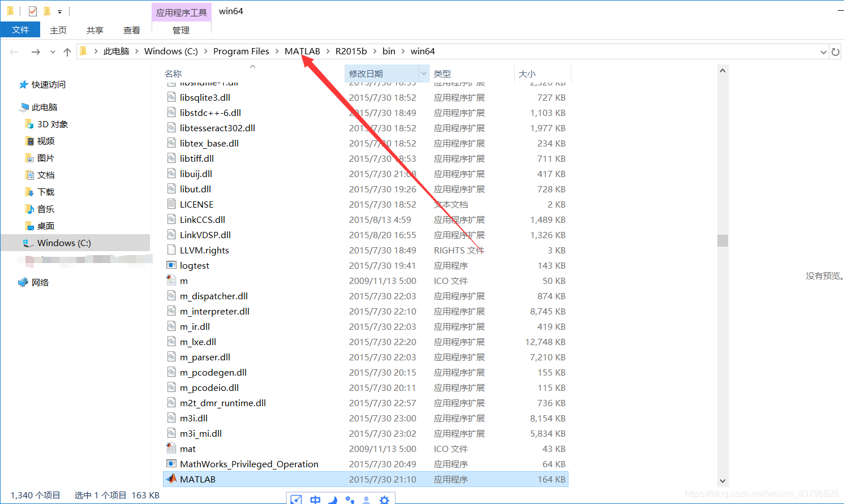
Task: Click the Refresh button in address bar
Action: [836, 51]
